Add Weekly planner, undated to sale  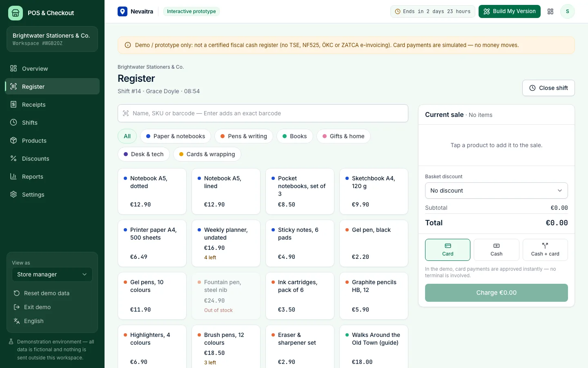(226, 243)
